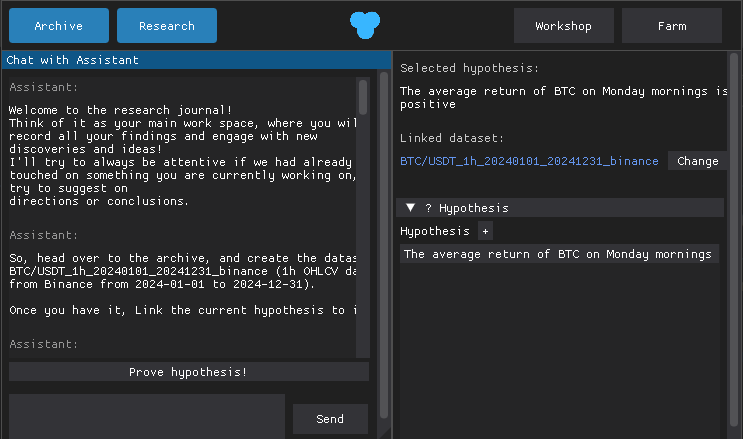Collapse the Hypothesis section triangle

[x=410, y=208]
